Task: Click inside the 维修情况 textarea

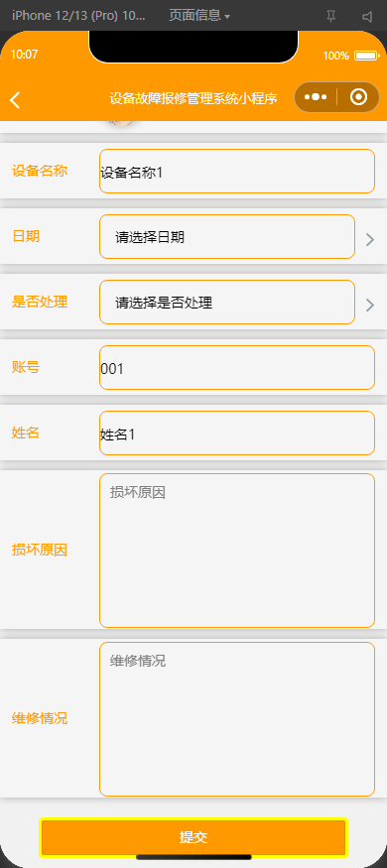Action: 237,719
